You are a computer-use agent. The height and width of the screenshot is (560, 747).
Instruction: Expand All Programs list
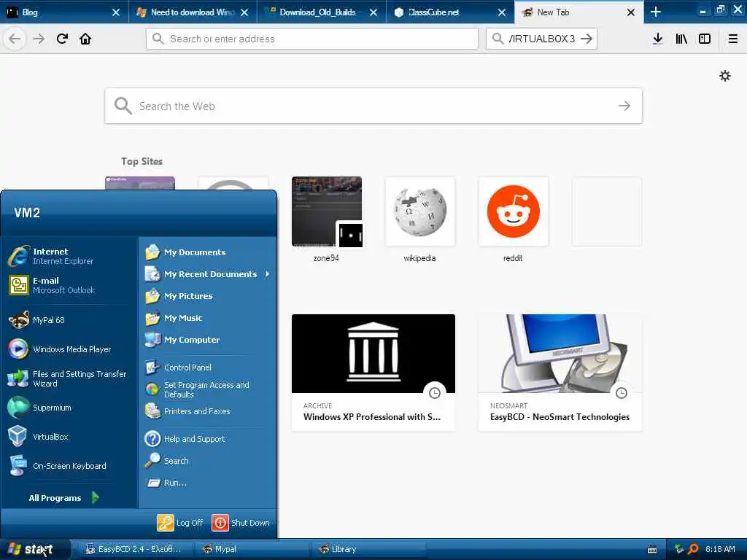click(63, 497)
